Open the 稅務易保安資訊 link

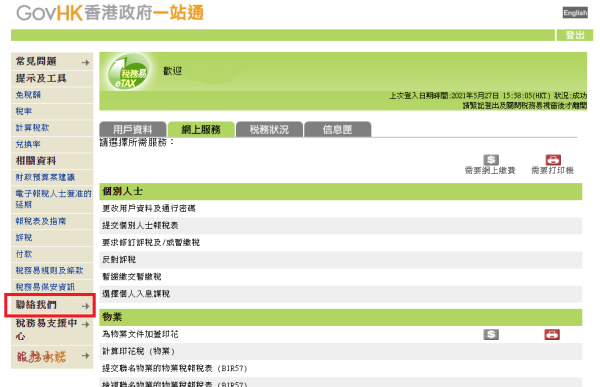click(45, 287)
